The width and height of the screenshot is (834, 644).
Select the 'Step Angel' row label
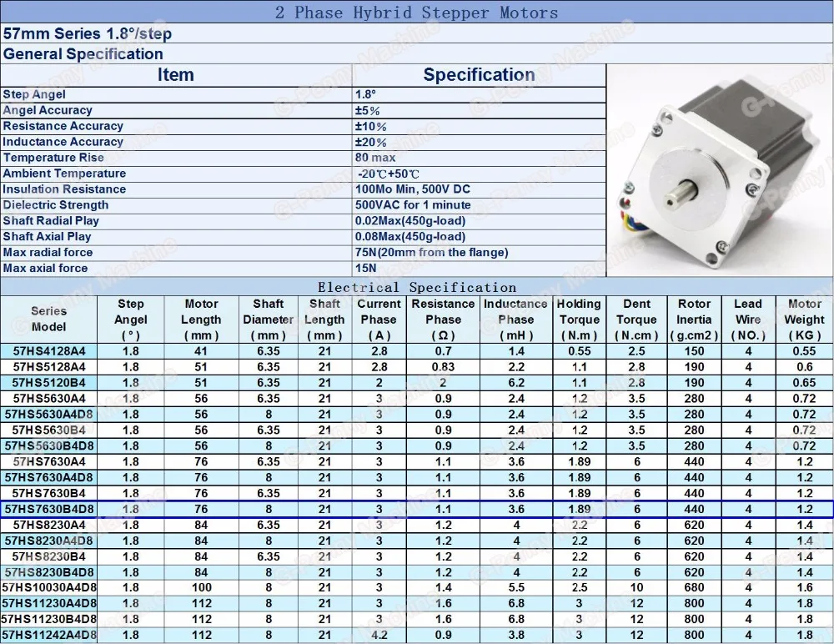[x=34, y=94]
